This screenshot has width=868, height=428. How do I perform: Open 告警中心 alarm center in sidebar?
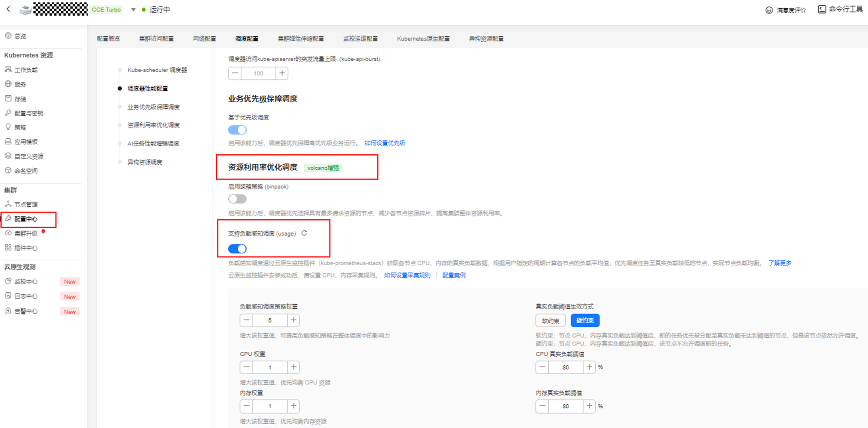[x=21, y=311]
